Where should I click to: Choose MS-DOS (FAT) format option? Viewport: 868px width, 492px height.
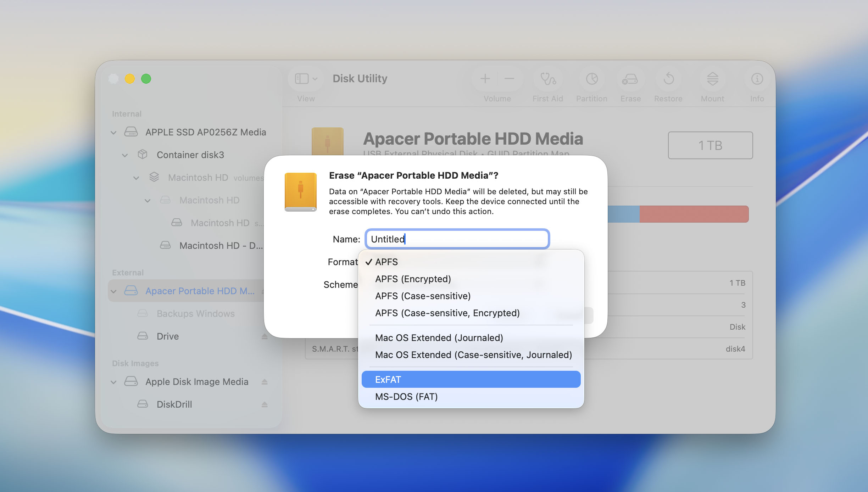coord(471,396)
